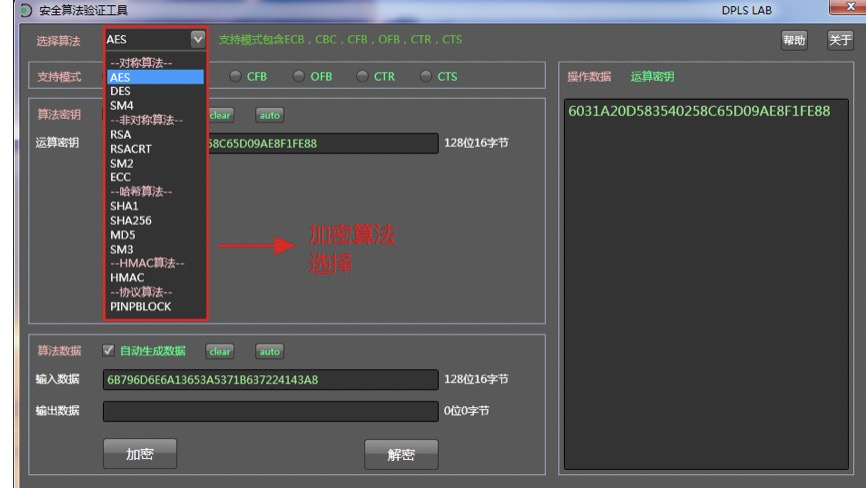Toggle the 自动生成数据 checkbox
Image resolution: width=866 pixels, height=488 pixels.
pos(110,351)
